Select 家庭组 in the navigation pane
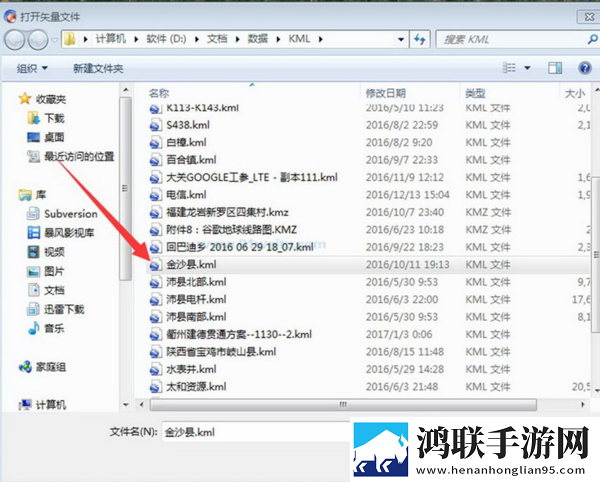 (x=42, y=367)
